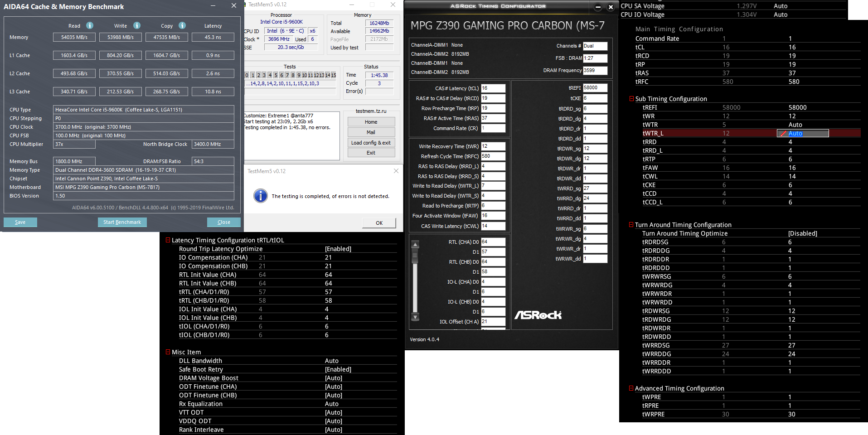Open the Rank Interleave [Auto] option

[x=334, y=430]
